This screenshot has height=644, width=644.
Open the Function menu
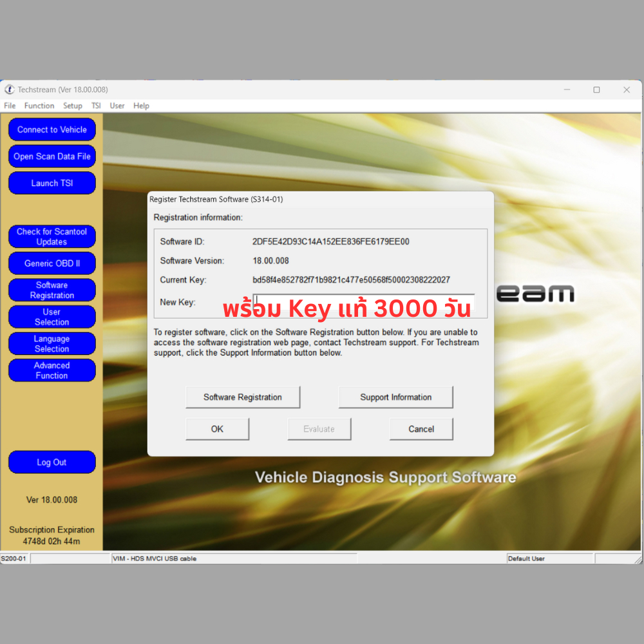click(39, 106)
